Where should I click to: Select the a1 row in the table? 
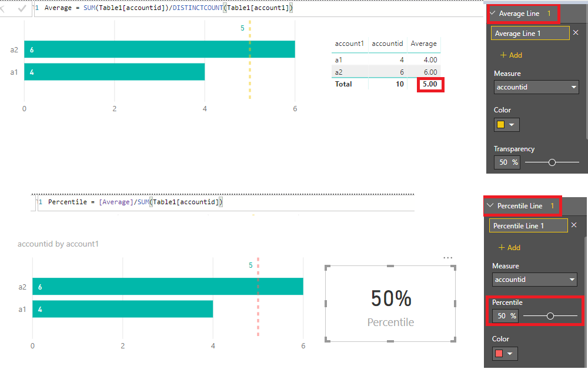click(386, 59)
